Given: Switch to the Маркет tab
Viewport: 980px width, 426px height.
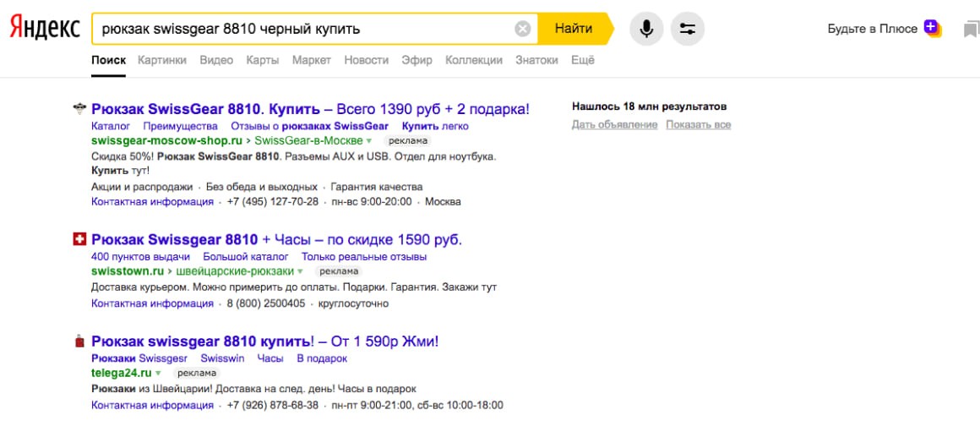Looking at the screenshot, I should click(312, 60).
